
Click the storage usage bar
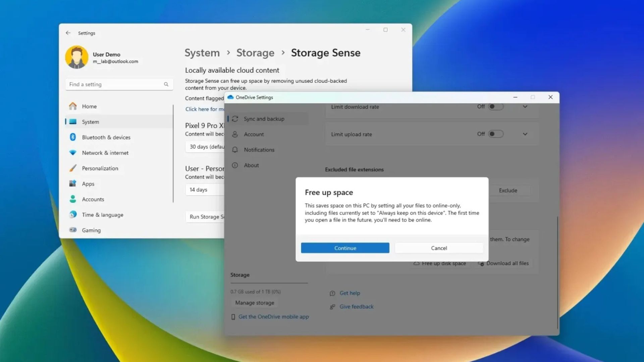click(x=269, y=283)
